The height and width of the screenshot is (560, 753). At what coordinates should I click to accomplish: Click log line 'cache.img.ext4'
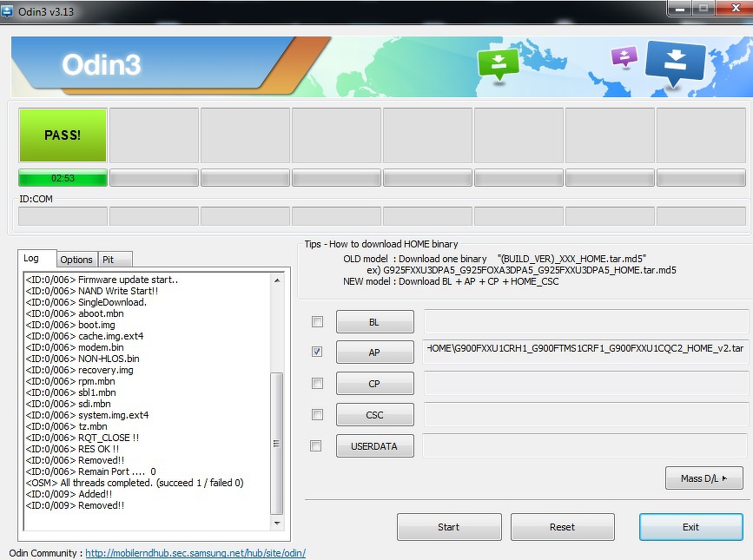pyautogui.click(x=84, y=336)
